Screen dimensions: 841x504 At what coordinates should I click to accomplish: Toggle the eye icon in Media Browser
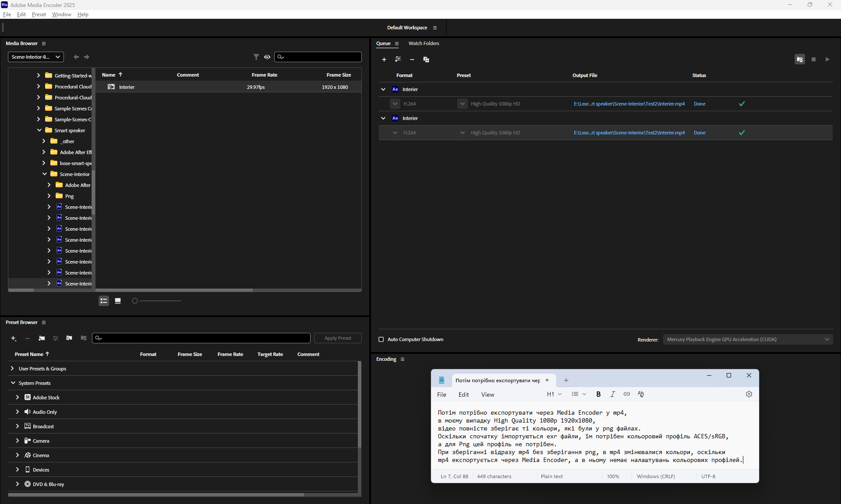(x=267, y=57)
